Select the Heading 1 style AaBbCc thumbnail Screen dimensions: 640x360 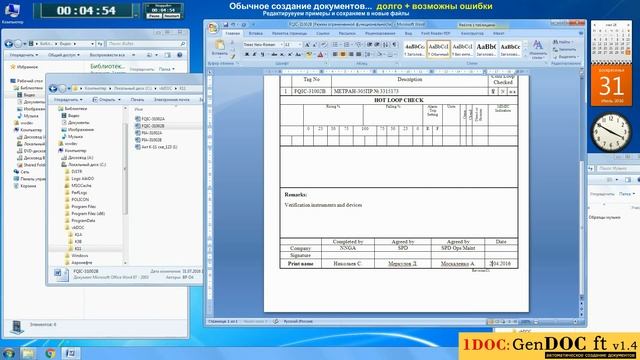[x=415, y=49]
